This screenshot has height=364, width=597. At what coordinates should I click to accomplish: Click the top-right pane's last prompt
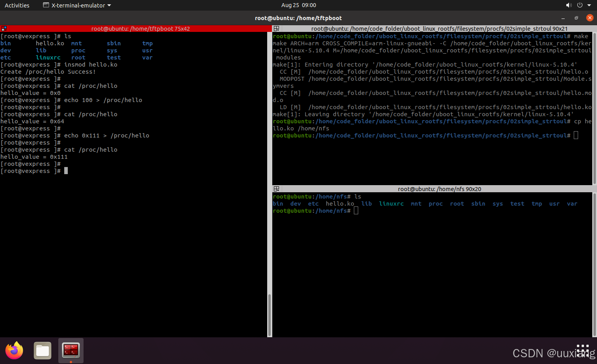pos(425,136)
